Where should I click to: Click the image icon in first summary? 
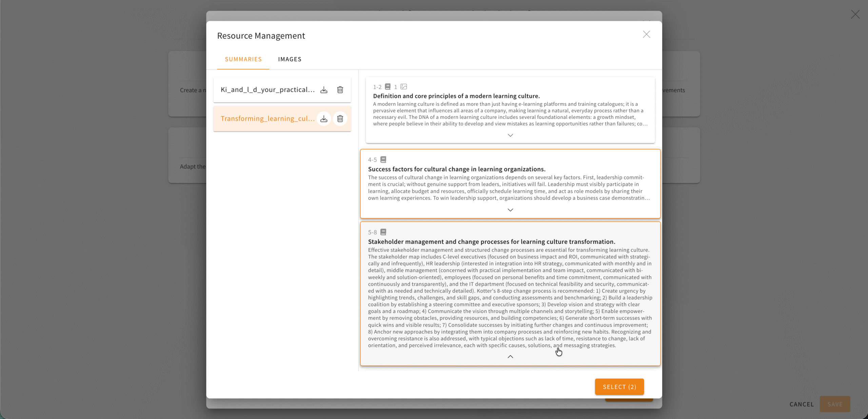click(x=403, y=87)
